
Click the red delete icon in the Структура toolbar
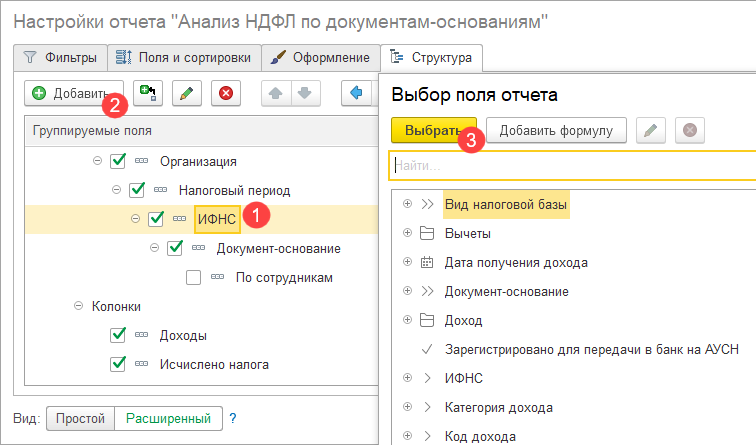[226, 93]
